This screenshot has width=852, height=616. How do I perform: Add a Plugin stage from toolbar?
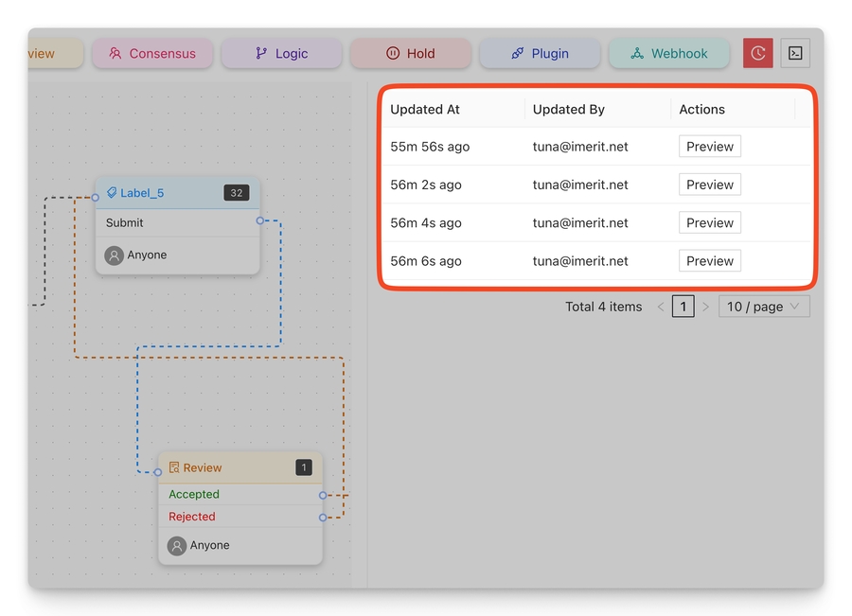(x=540, y=54)
